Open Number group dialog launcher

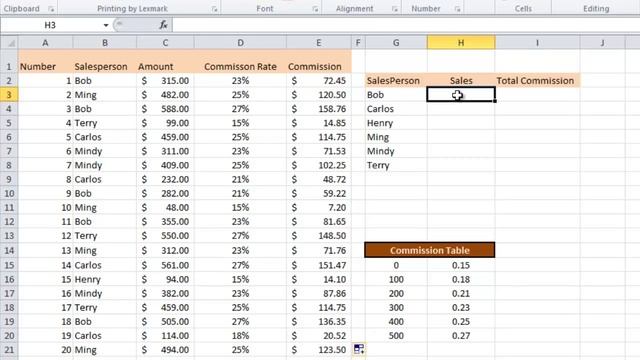458,9
